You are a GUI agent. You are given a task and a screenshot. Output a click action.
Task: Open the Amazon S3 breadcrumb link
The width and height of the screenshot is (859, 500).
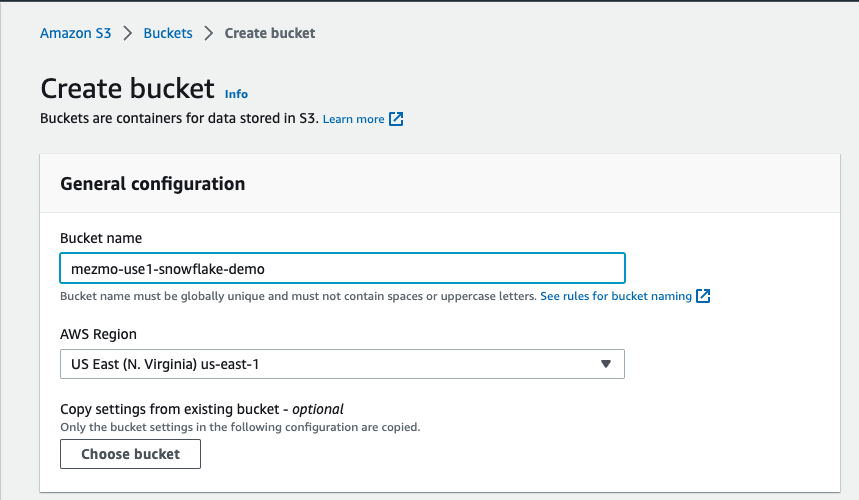pyautogui.click(x=76, y=33)
